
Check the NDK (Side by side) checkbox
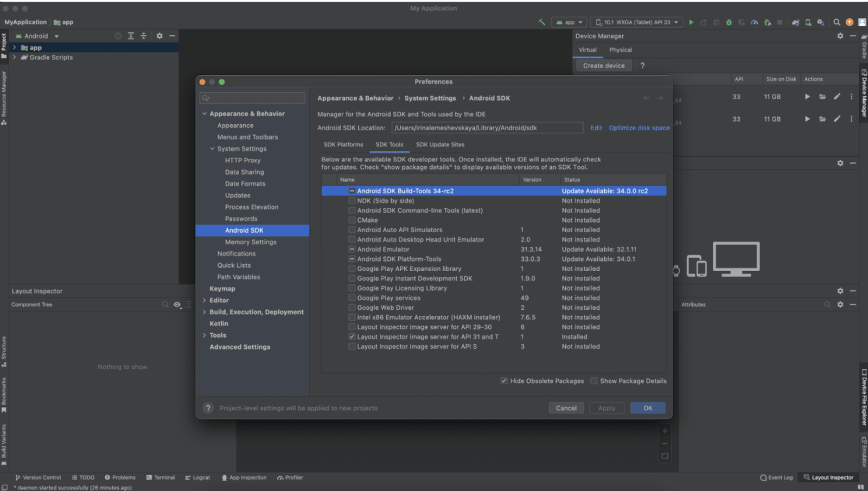click(x=352, y=201)
